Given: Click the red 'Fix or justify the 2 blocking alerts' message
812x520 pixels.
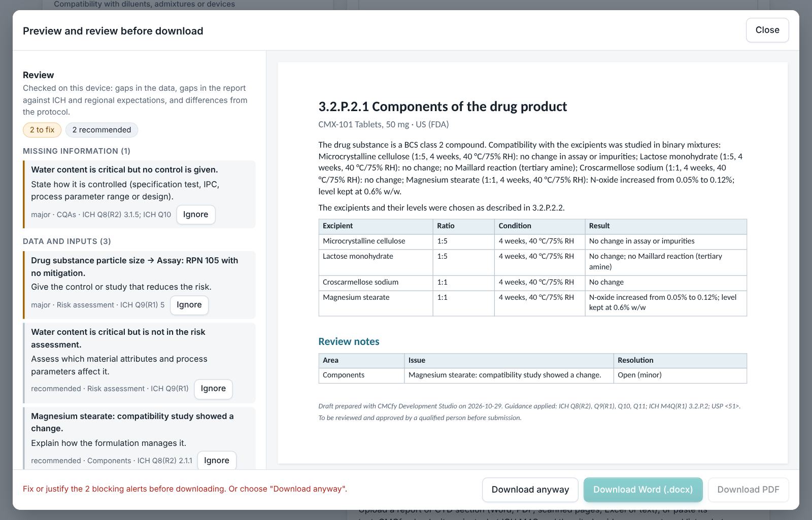Looking at the screenshot, I should [185, 489].
